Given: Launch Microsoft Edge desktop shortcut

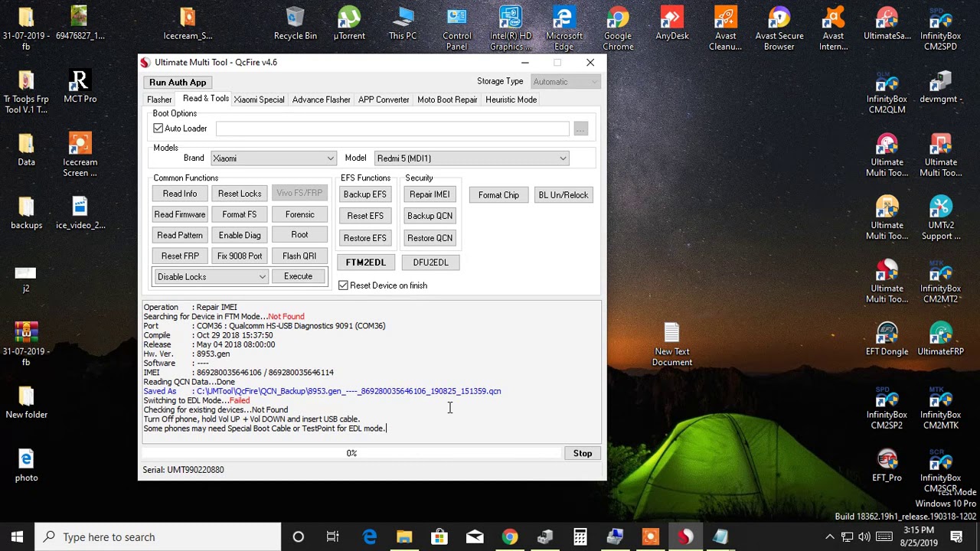Looking at the screenshot, I should coord(564,28).
